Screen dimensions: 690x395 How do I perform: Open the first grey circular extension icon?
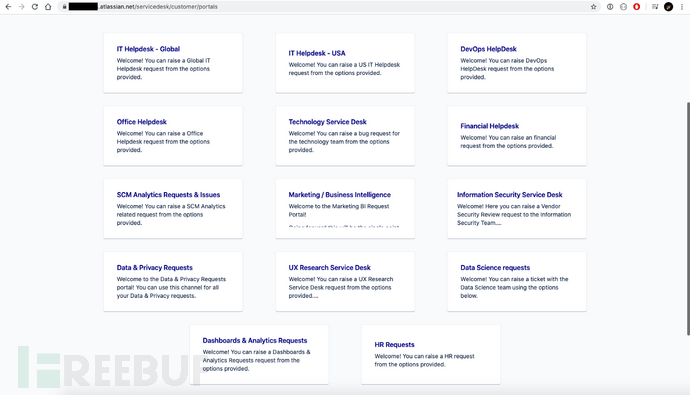click(x=610, y=7)
